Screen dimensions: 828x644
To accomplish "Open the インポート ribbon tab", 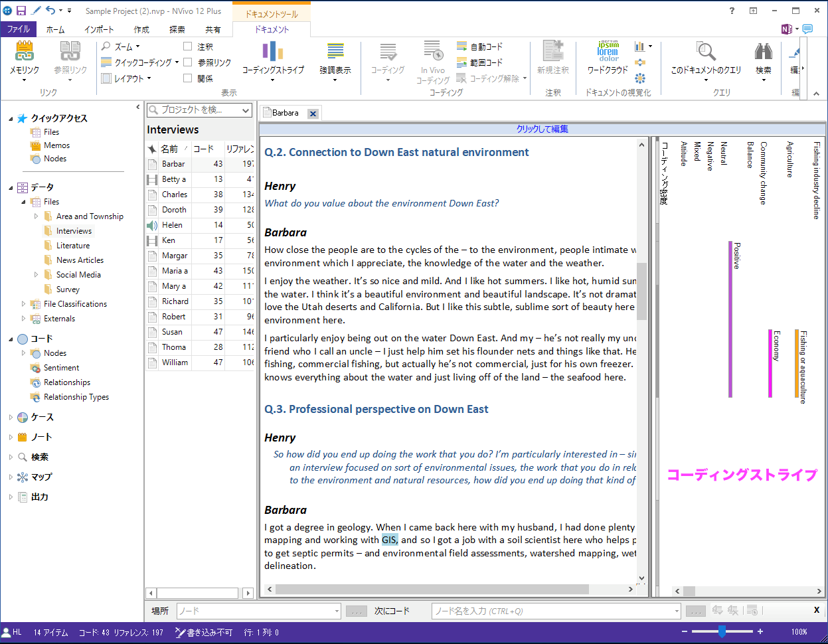I will click(x=99, y=29).
